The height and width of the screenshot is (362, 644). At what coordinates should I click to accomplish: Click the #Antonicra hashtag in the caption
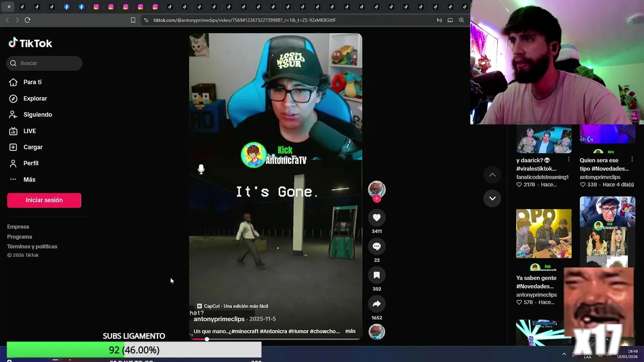274,331
